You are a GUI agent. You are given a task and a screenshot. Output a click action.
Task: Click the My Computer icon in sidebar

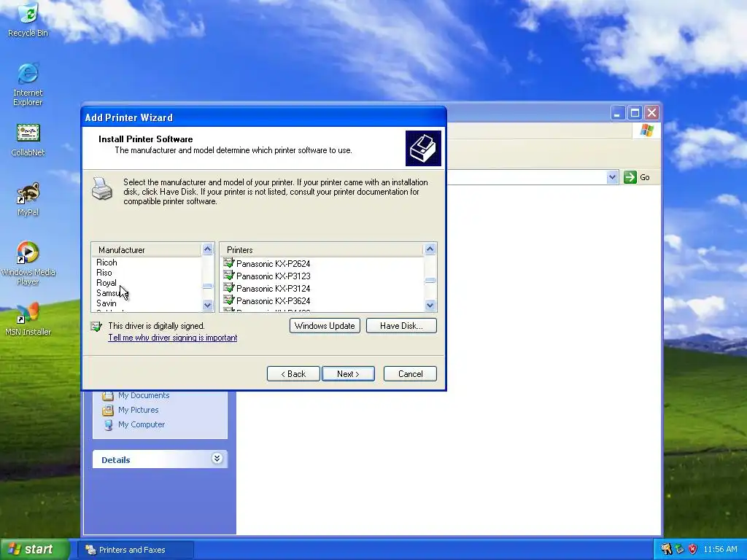[x=108, y=425]
